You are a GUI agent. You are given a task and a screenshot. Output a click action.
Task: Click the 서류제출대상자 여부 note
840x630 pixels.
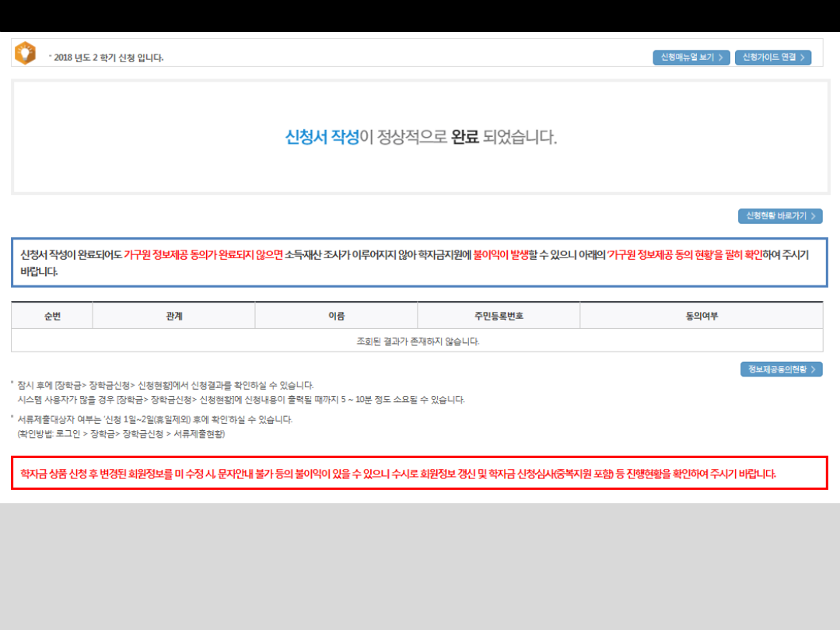click(155, 419)
